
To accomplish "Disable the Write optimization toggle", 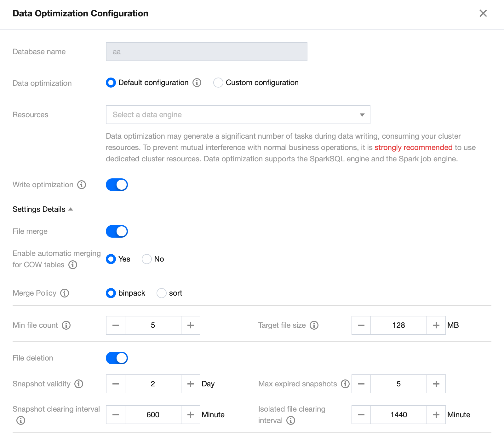I will (x=117, y=185).
